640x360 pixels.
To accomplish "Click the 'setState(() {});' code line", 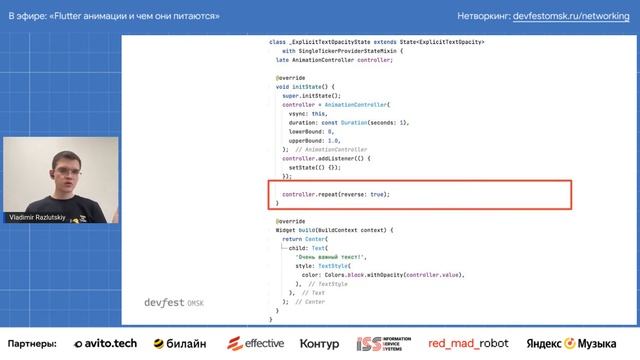I will click(315, 167).
